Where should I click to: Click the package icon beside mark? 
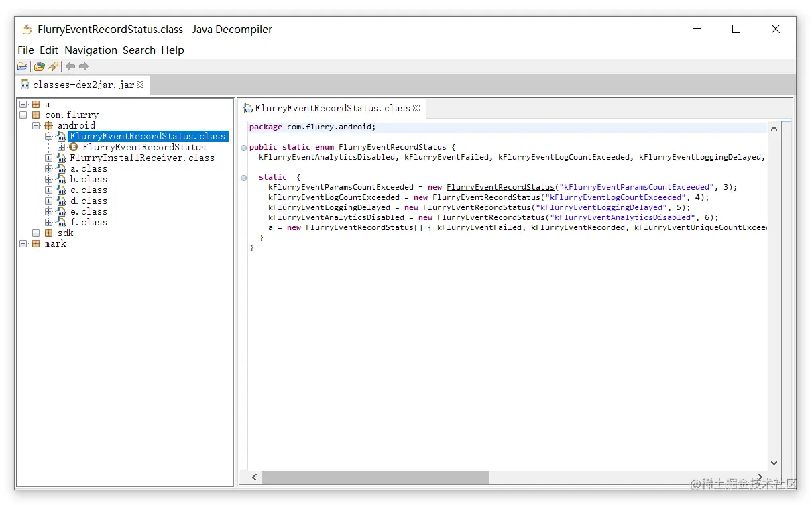pos(36,244)
